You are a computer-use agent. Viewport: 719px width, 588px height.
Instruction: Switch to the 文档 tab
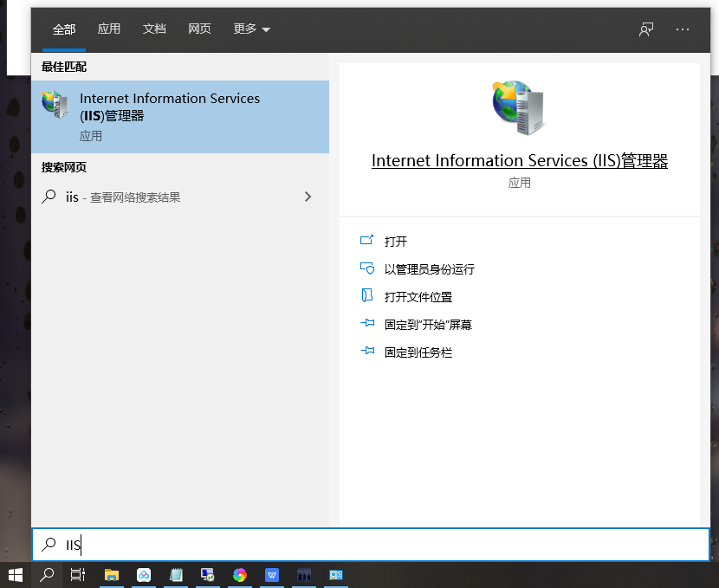154,29
